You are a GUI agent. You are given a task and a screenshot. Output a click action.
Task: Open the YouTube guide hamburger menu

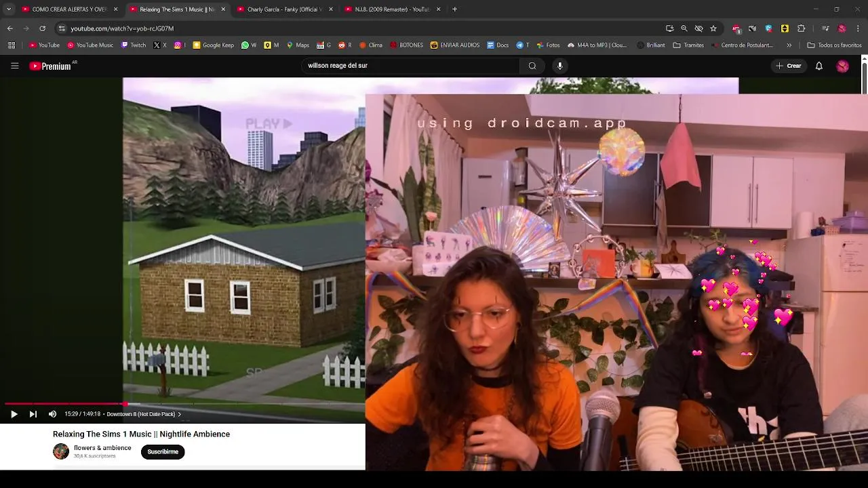pos(14,66)
